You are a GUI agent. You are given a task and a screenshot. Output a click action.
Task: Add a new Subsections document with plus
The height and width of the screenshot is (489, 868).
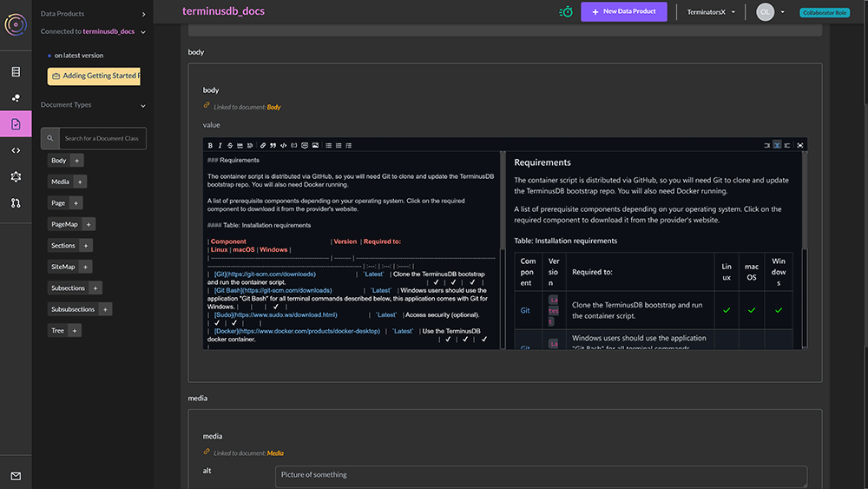pos(95,288)
